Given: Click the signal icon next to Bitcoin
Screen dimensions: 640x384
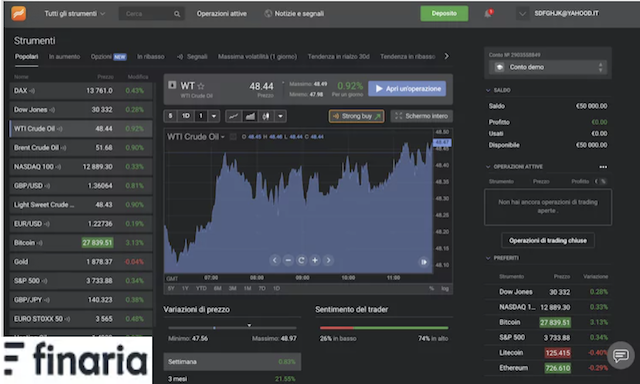Looking at the screenshot, I should pos(39,243).
